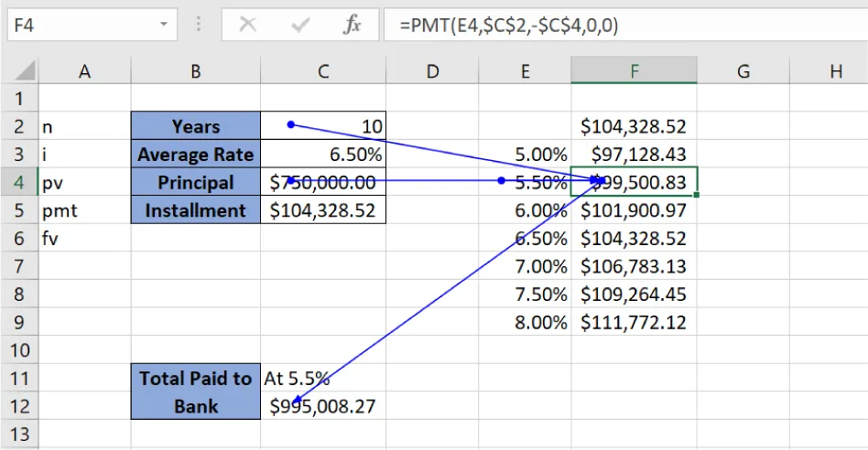This screenshot has width=868, height=450.
Task: Click the Insert Function fx icon
Action: pos(353,26)
